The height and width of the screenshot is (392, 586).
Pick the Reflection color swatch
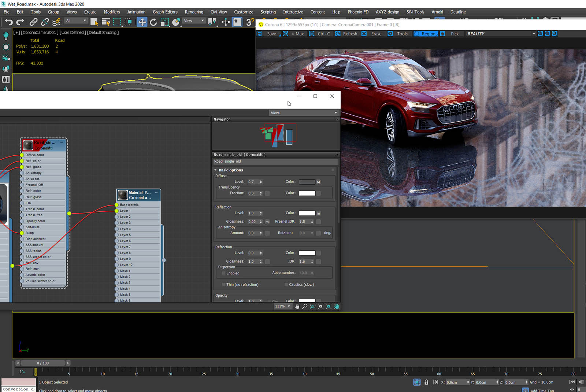point(307,213)
